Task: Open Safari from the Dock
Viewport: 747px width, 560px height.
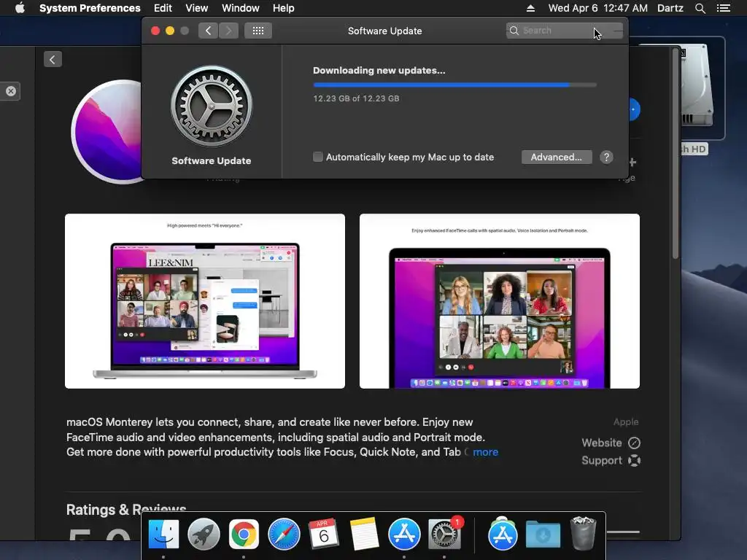Action: pos(284,534)
